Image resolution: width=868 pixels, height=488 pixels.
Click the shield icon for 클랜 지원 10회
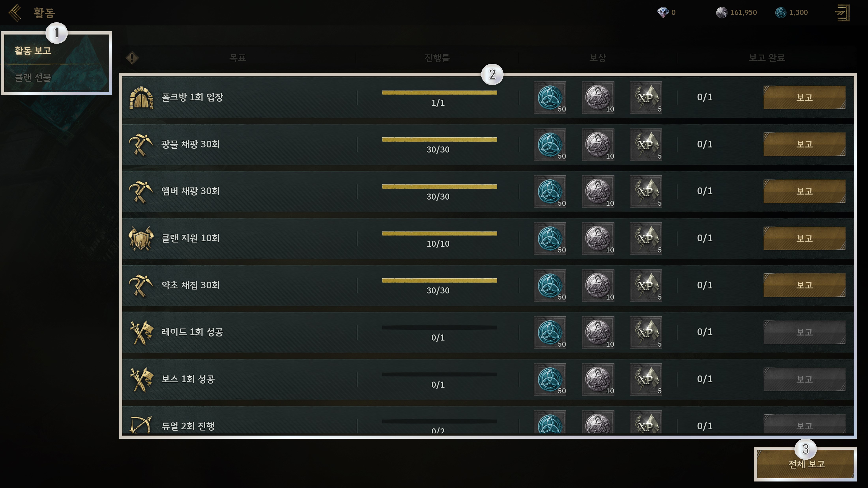(x=141, y=238)
